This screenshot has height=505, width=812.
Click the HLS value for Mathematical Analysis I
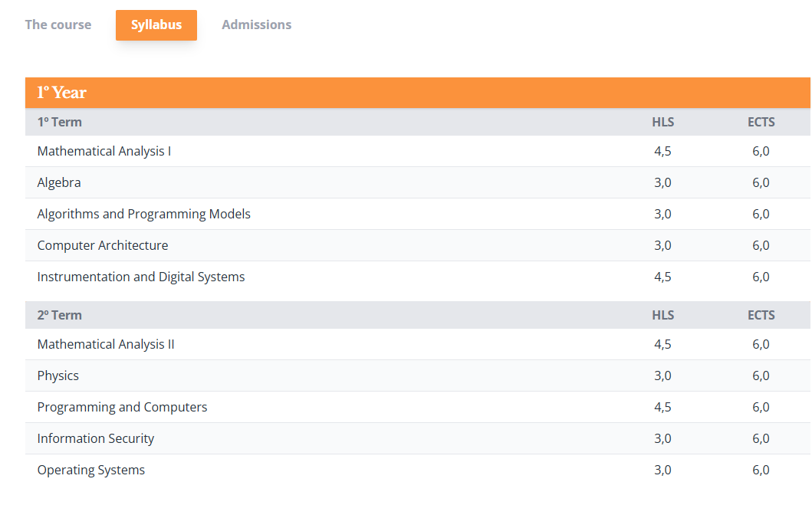tap(662, 151)
